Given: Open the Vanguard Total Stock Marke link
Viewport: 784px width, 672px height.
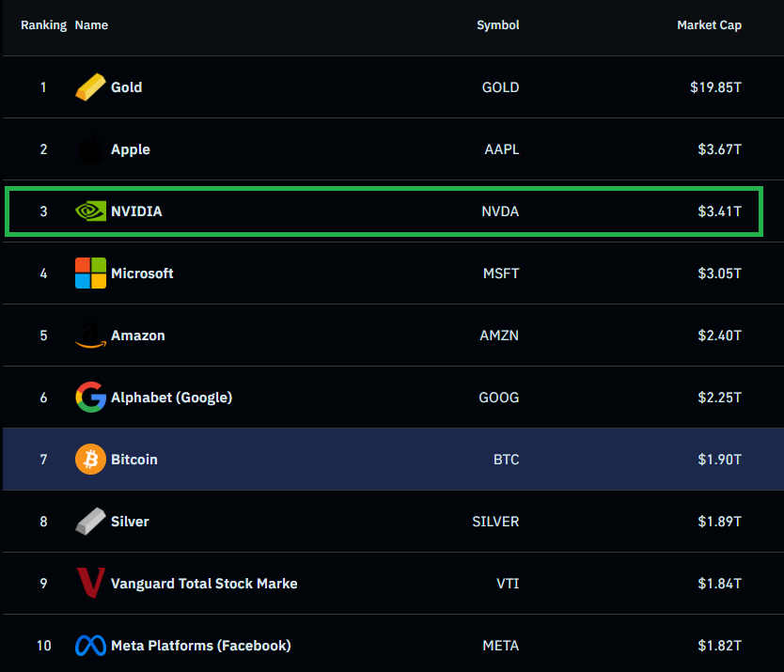Looking at the screenshot, I should (x=204, y=584).
